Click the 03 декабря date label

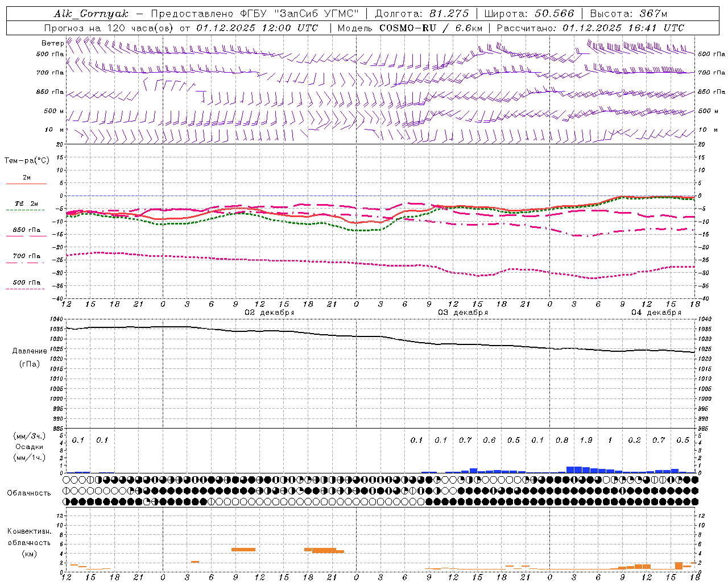[x=463, y=313]
